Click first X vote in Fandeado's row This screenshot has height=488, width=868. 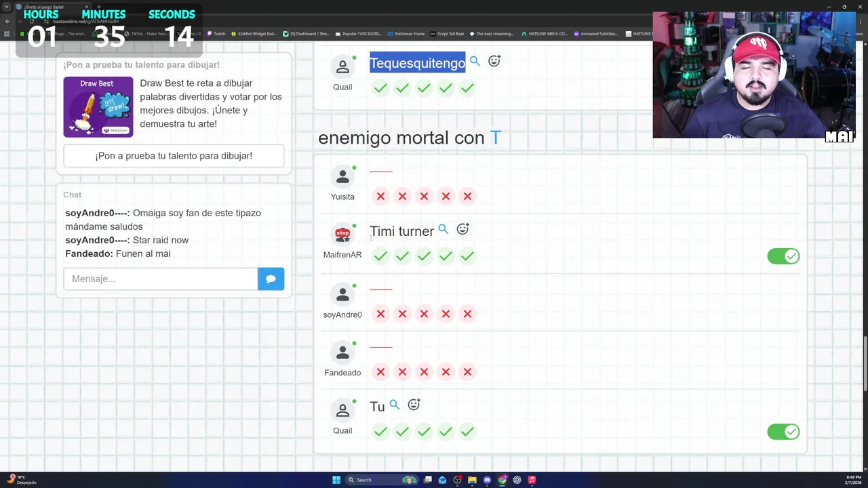(x=380, y=372)
